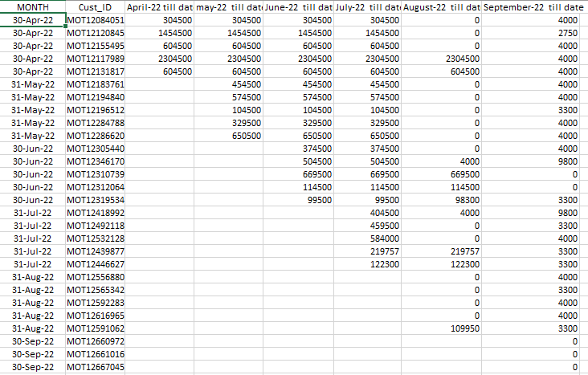Click customer ID MOT12196512
Screen dimensions: 588x375
click(96, 110)
